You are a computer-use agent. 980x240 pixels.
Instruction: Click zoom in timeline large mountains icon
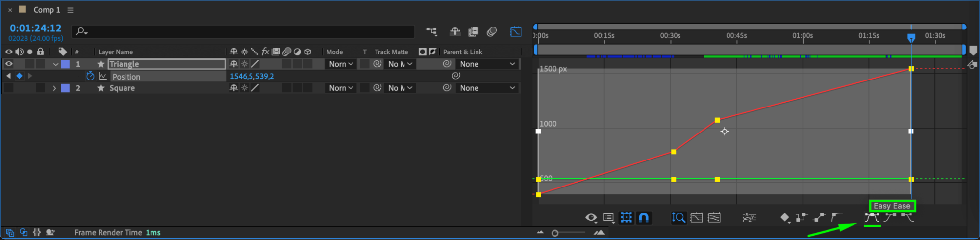point(599,233)
